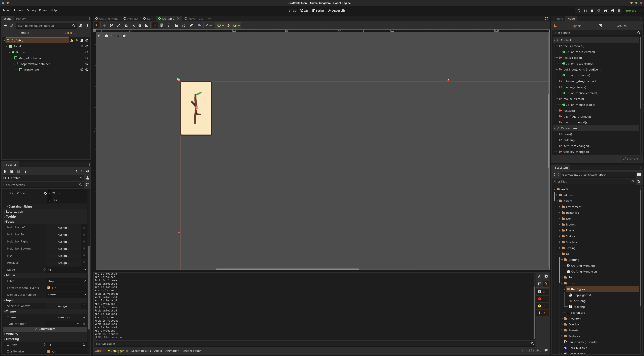
Task: Click the anchor icon in canvas toolbar
Action: pyautogui.click(x=228, y=25)
